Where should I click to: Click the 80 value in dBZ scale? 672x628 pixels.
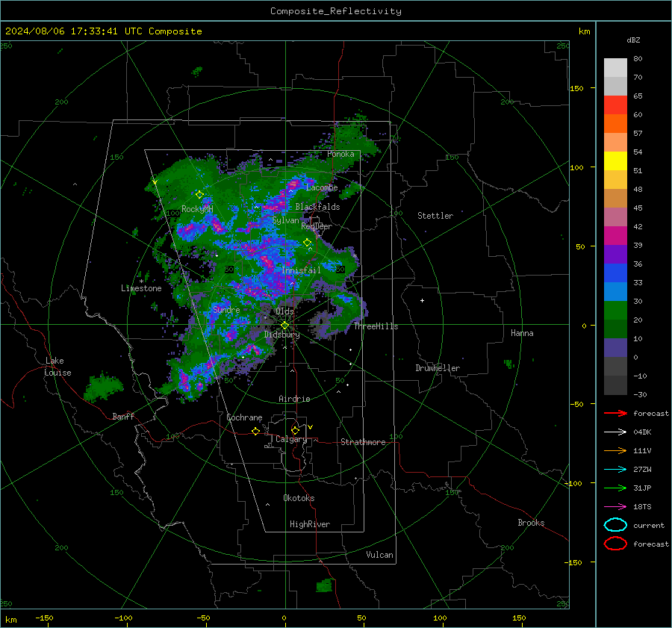click(x=638, y=59)
